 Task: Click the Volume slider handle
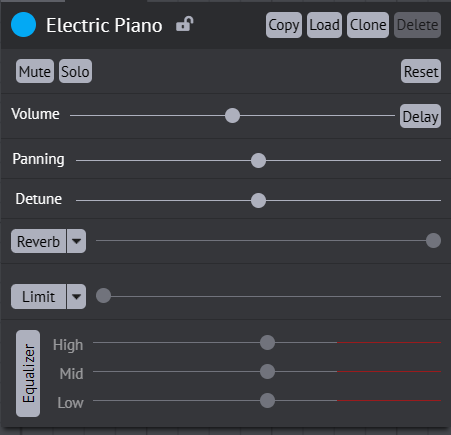tap(232, 116)
